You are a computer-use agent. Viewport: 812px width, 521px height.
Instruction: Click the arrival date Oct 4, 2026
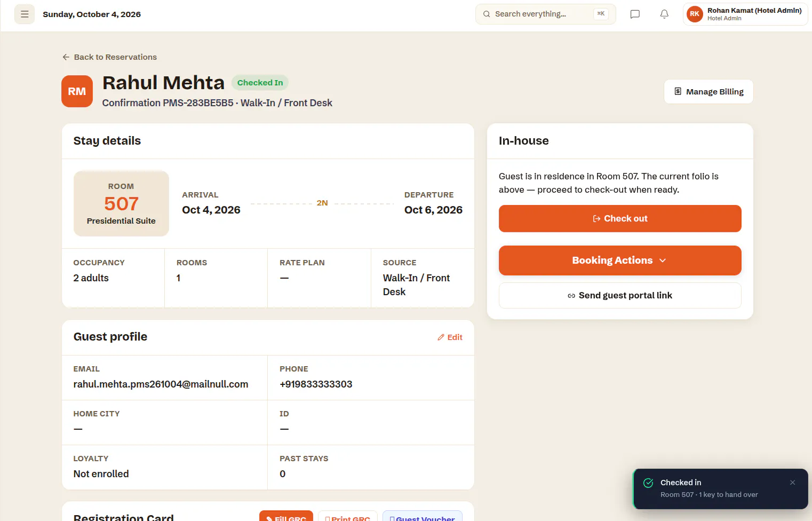(211, 210)
